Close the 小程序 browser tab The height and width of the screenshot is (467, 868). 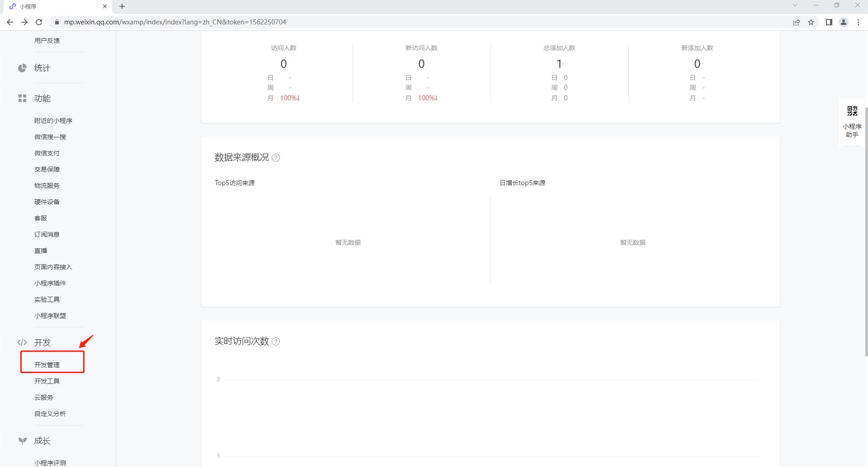click(x=105, y=6)
